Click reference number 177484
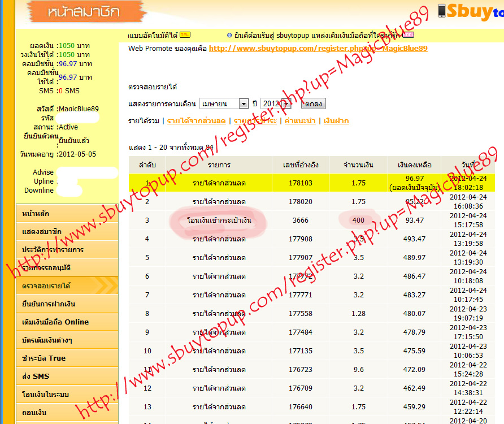 (x=301, y=332)
